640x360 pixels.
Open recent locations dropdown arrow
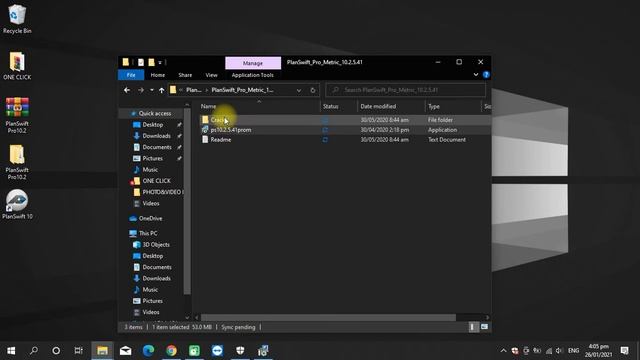coord(151,90)
